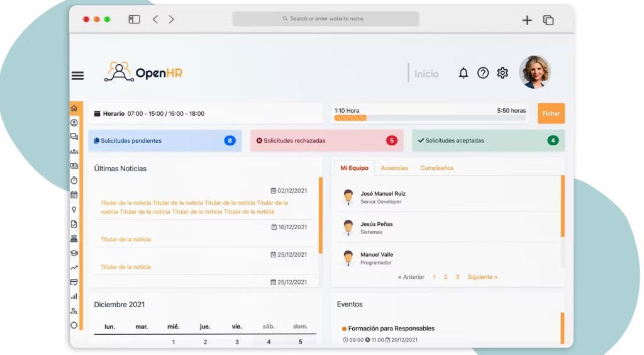Go to team page 2
The image size is (644, 355).
446,277
